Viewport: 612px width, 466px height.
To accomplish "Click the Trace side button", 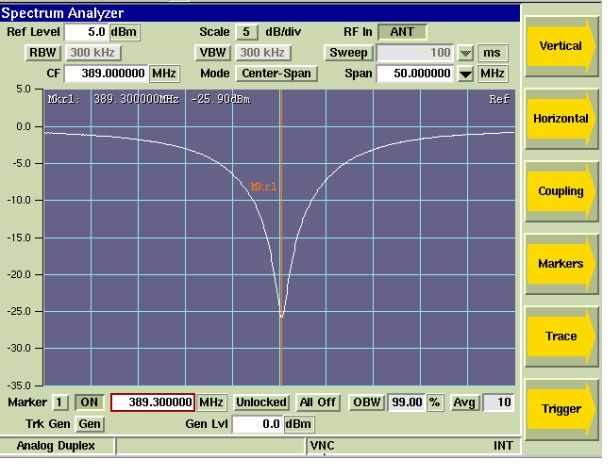I will 559,336.
